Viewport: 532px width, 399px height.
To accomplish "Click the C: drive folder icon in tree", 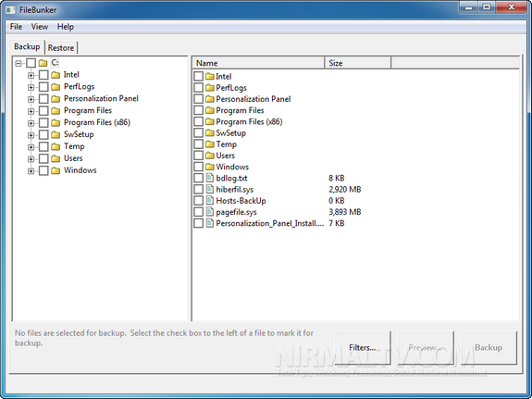I will point(43,63).
